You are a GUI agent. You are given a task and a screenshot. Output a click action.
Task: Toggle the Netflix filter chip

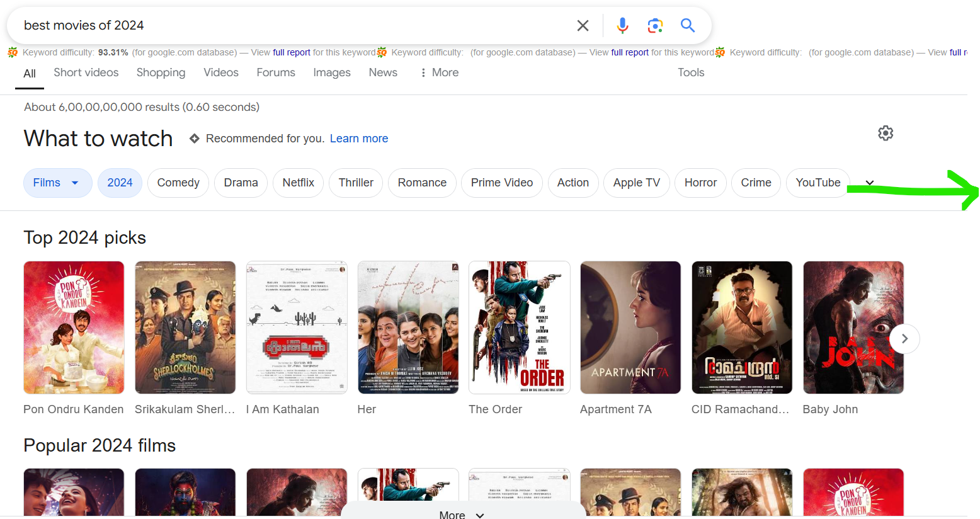[298, 183]
